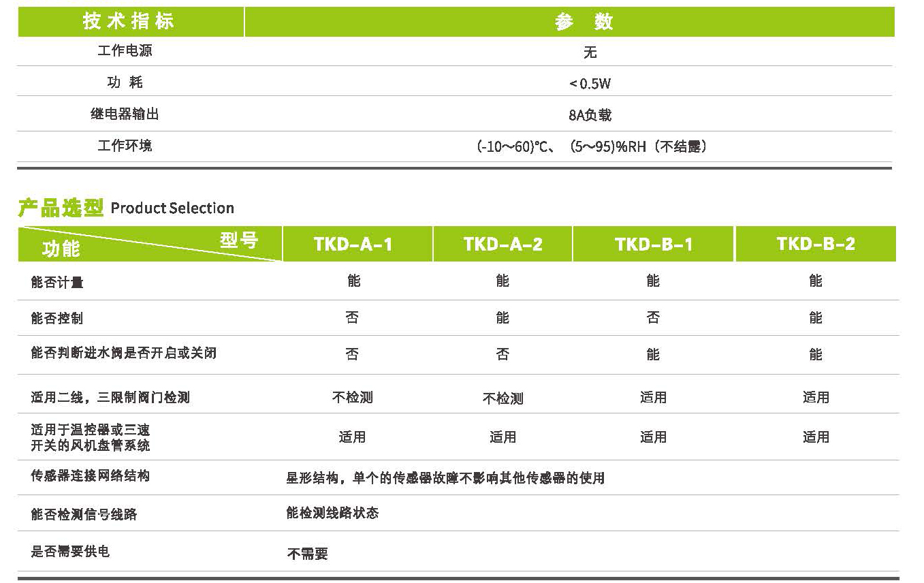Click the <0.5W power consumption value
Viewport: 924px width, 583px height.
coord(590,84)
